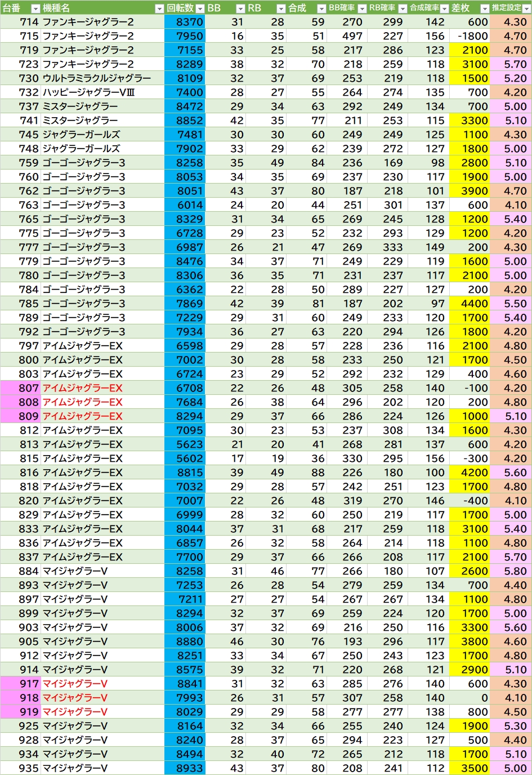Select rotation count 8852 in row 741

coord(185,121)
